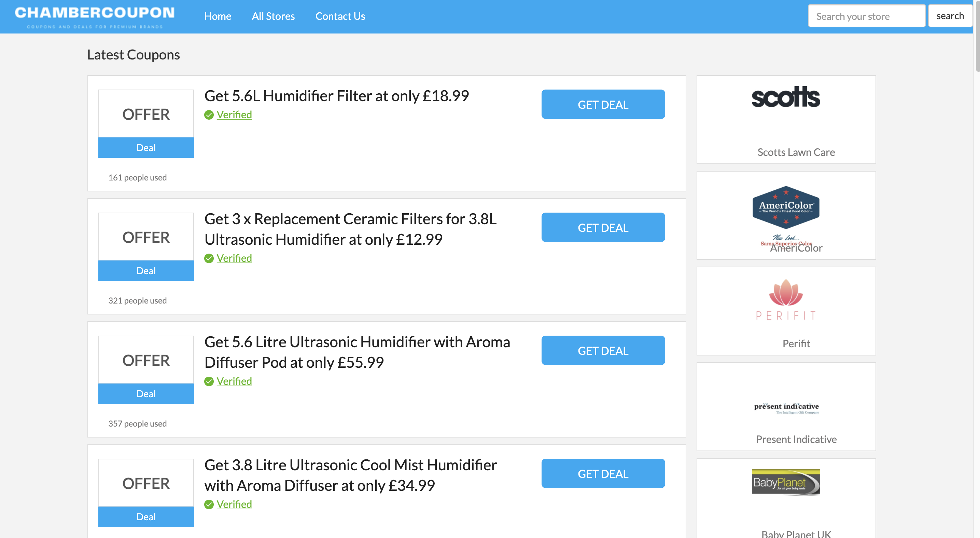Viewport: 980px width, 538px height.
Task: Click the Search your store field
Action: pyautogui.click(x=867, y=16)
